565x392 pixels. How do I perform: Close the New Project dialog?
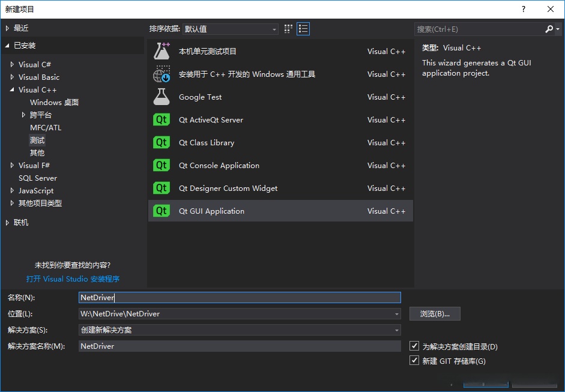point(551,9)
